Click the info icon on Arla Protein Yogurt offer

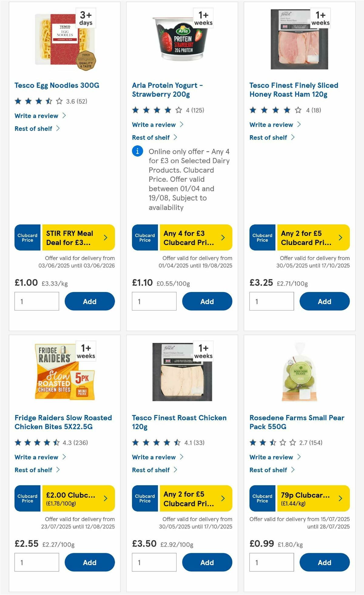tap(137, 152)
